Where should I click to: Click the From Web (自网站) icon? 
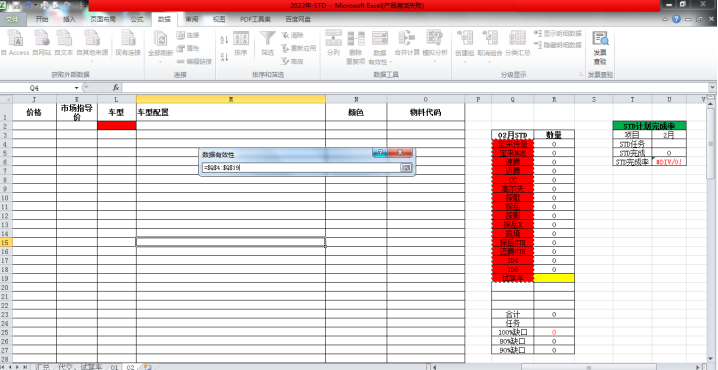click(42, 43)
